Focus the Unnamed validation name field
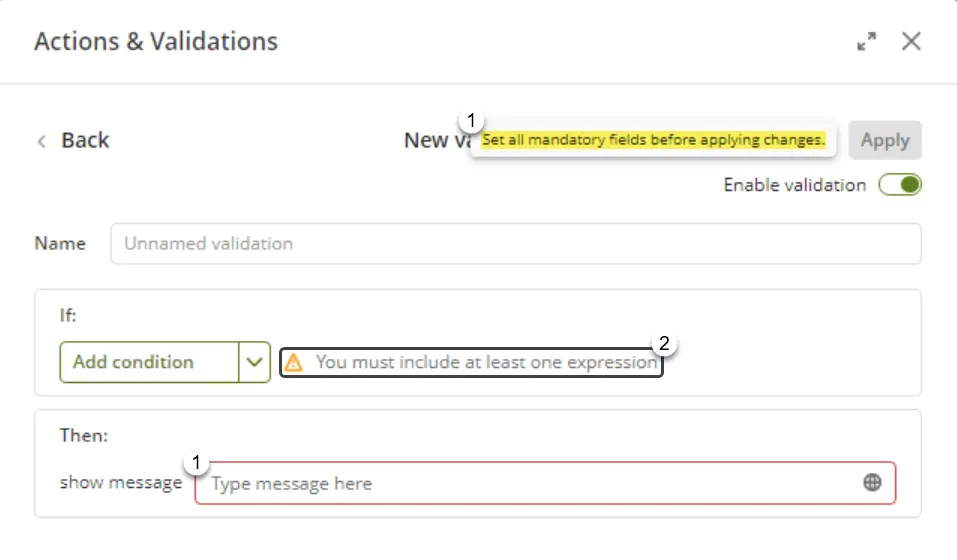 (x=516, y=243)
